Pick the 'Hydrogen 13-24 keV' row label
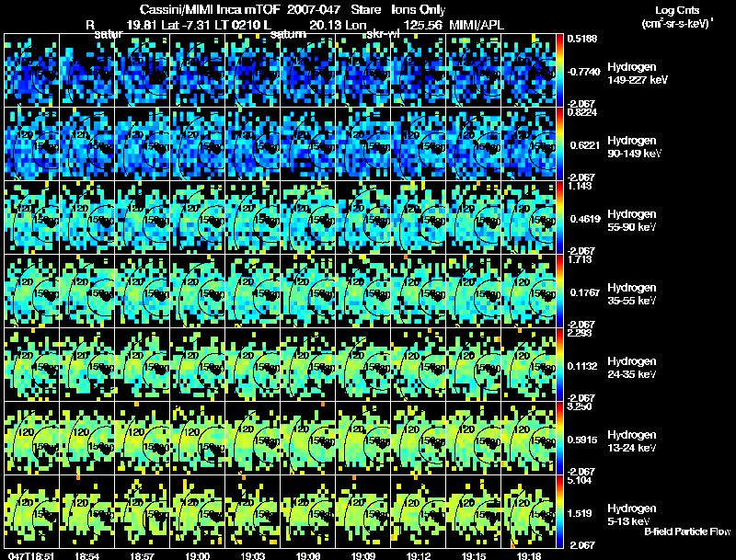The height and width of the screenshot is (560, 736). (x=632, y=441)
